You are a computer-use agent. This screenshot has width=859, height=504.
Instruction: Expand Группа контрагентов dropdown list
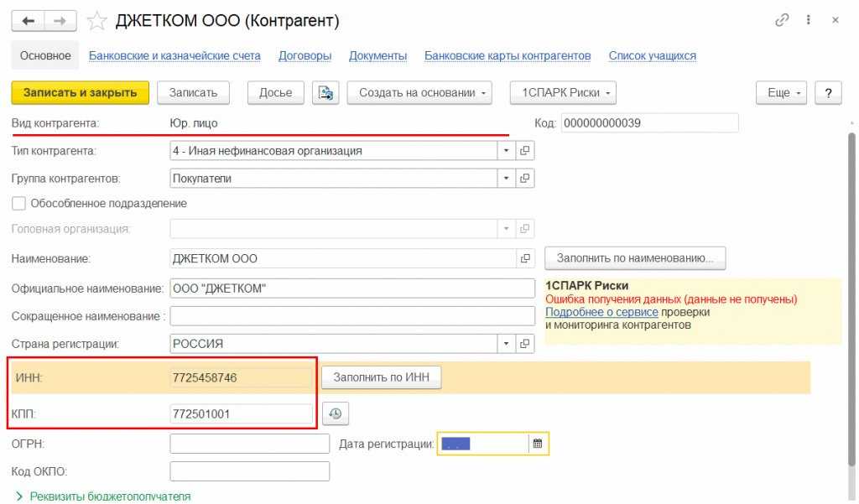(506, 179)
